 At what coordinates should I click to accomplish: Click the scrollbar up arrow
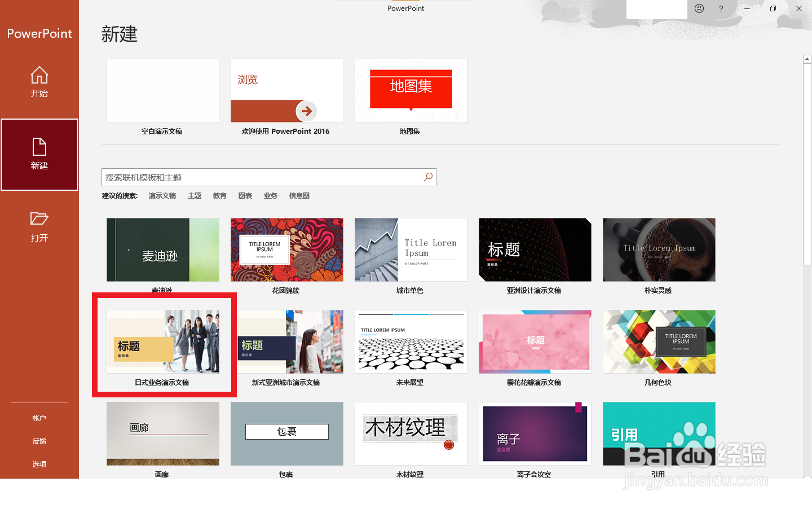point(807,59)
